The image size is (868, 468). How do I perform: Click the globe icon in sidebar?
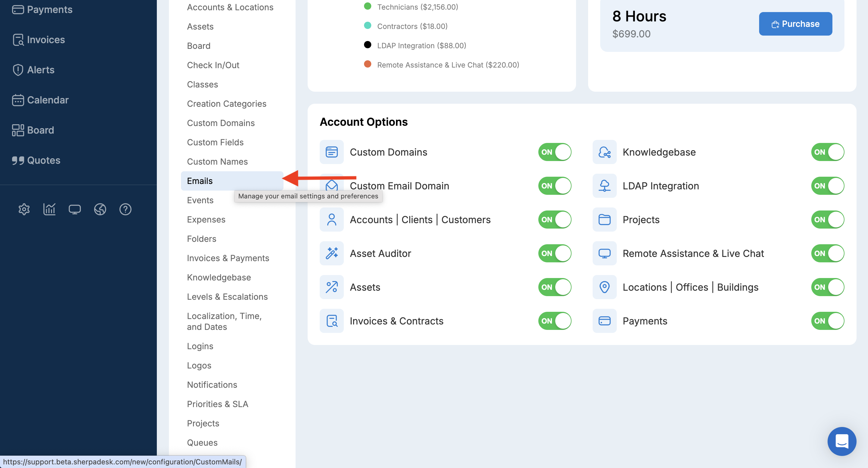(x=100, y=209)
